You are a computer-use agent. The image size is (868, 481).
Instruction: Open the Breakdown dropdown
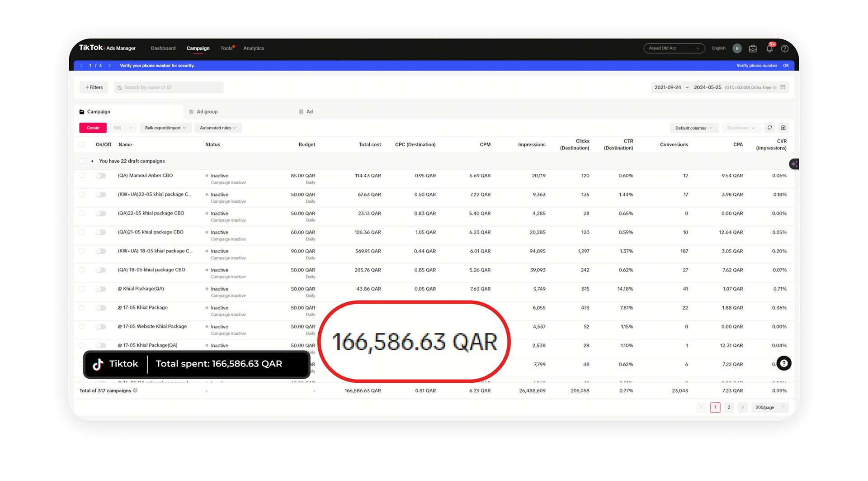741,128
